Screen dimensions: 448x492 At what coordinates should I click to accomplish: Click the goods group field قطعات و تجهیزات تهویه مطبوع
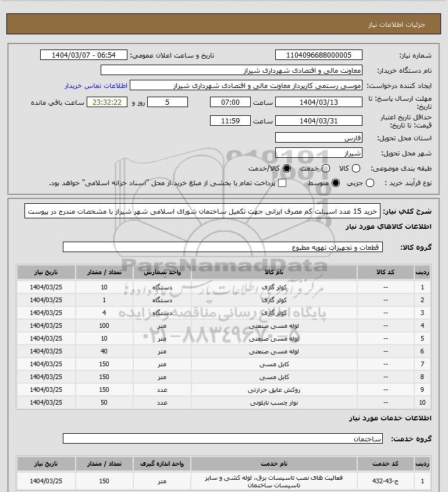223,247
